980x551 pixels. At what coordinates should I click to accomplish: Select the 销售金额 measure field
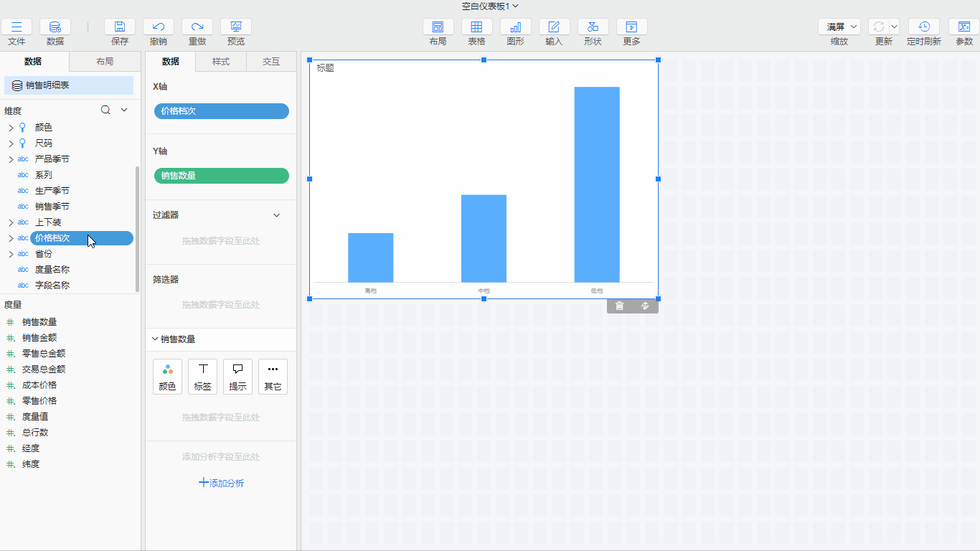coord(39,338)
